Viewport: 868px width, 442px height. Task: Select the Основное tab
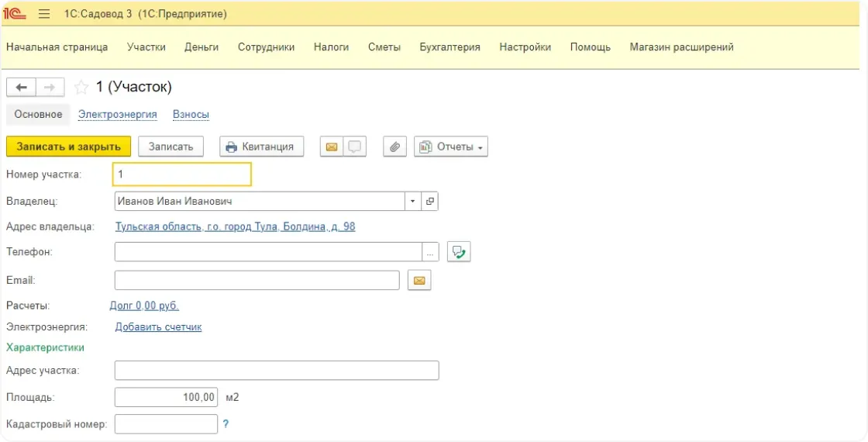tap(38, 115)
